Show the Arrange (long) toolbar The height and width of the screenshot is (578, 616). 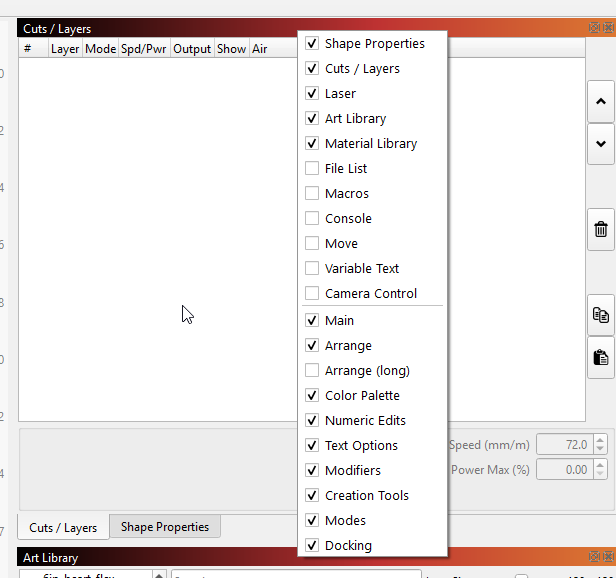tap(313, 371)
